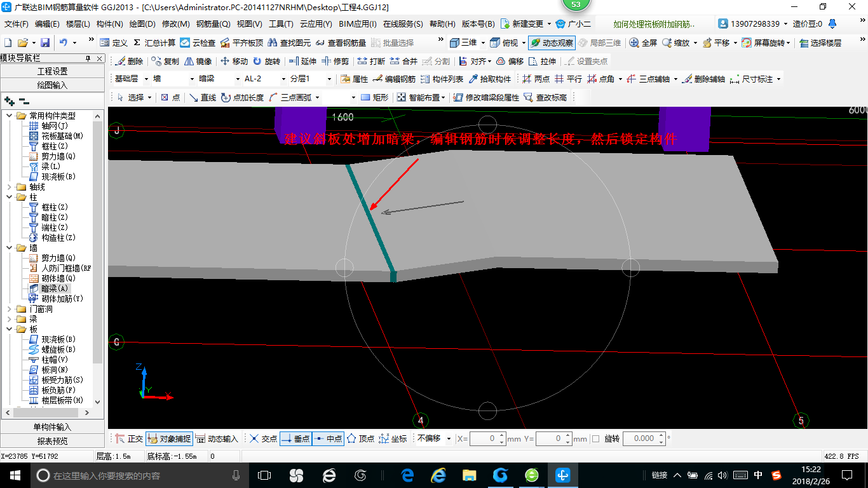
Task: Toggle 动态输入 dynamic input
Action: [x=217, y=438]
